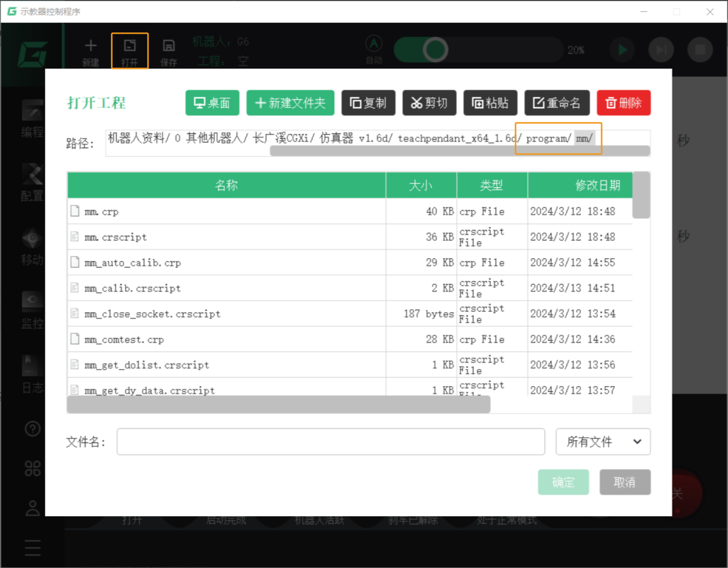Click the path horizontal scrollbar
This screenshot has width=728, height=568.
click(459, 151)
